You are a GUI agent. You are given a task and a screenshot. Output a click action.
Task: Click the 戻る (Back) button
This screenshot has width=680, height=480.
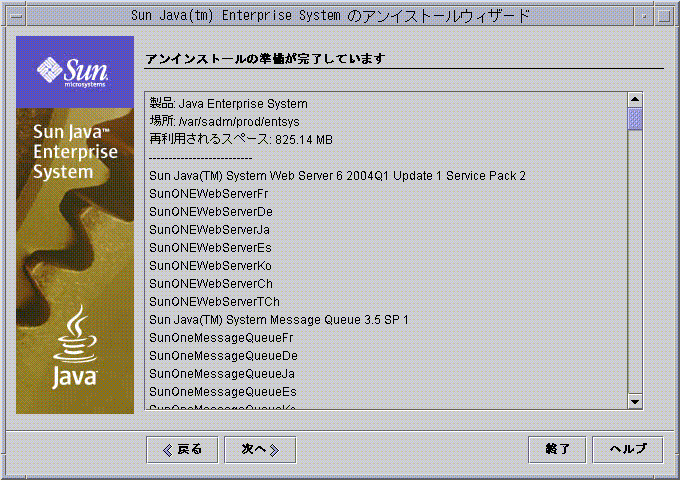click(x=182, y=450)
